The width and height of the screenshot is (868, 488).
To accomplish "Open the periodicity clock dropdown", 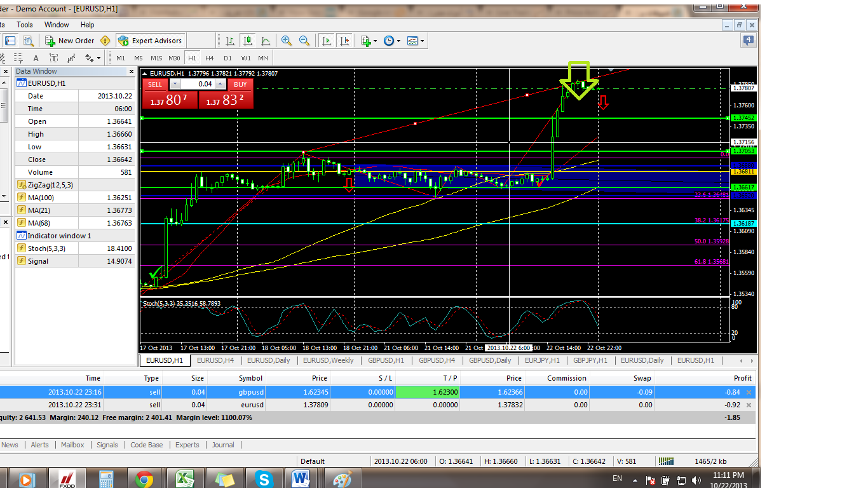I will (x=392, y=41).
